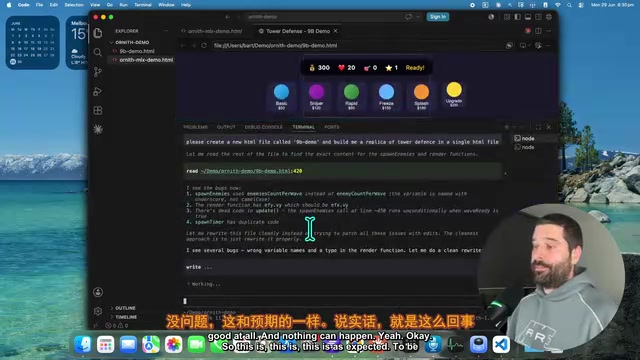This screenshot has height=360, width=640.
Task: Select the TERMINAL panel tab
Action: point(303,127)
